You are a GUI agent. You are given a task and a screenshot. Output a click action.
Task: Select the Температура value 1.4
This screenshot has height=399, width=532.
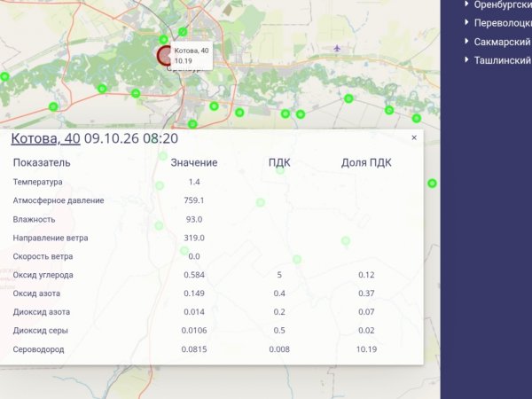click(x=194, y=182)
